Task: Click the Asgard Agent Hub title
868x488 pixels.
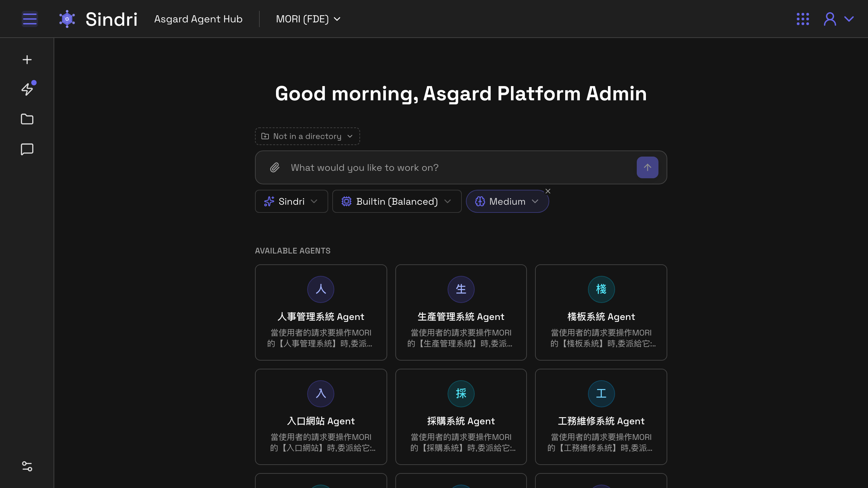Action: click(x=198, y=19)
